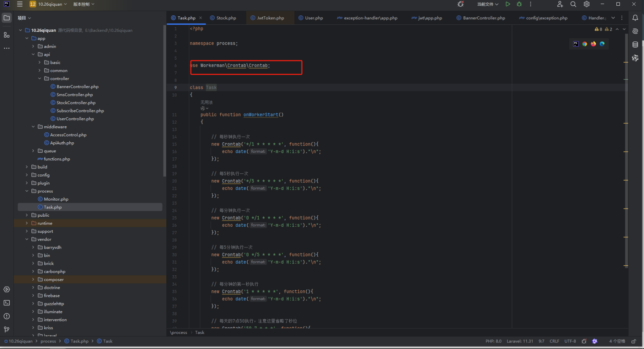The image size is (644, 349).
Task: Open cursor position 9:7 go-to-line
Action: pos(541,341)
